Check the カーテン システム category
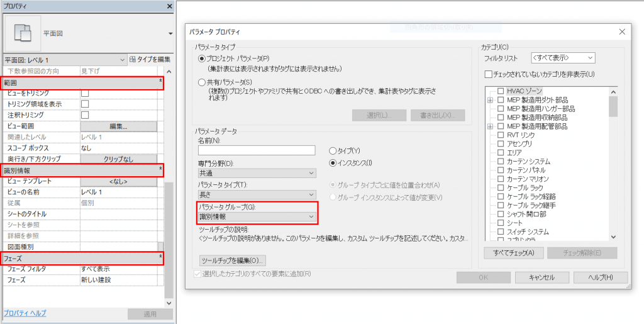Screen dimensions: 644x324 500,162
